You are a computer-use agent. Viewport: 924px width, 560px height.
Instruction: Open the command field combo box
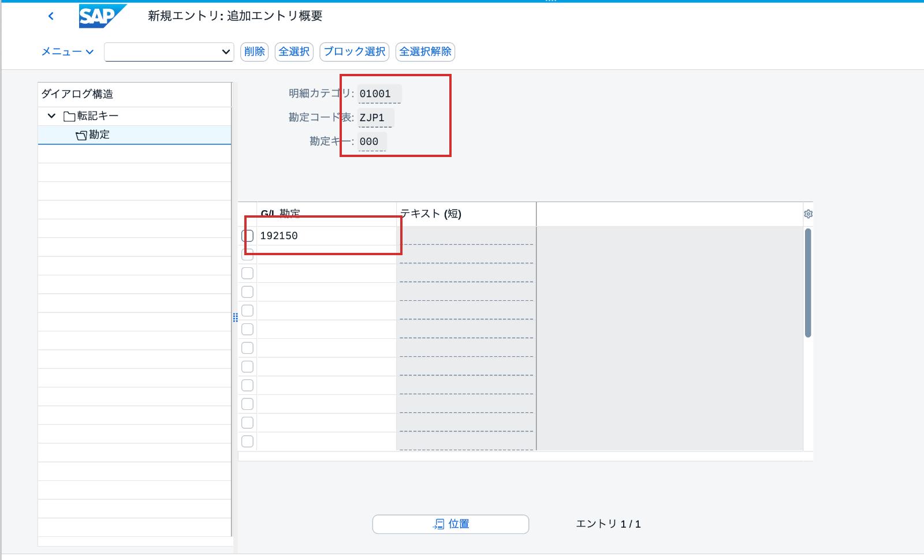point(169,51)
